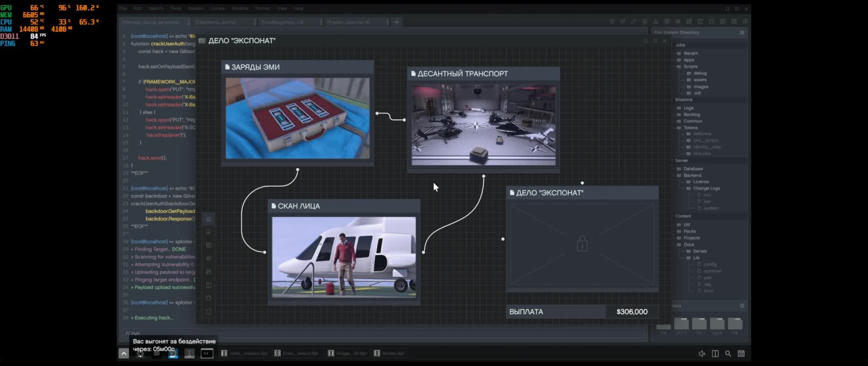This screenshot has width=868, height=366.
Task: Click the magnifier search icon in taskbar
Action: (728, 354)
